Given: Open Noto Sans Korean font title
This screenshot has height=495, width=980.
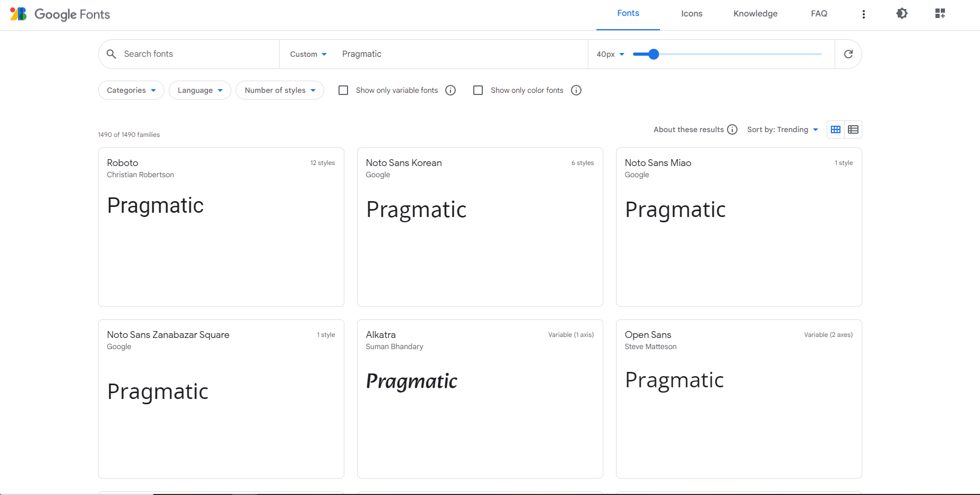Looking at the screenshot, I should click(404, 163).
